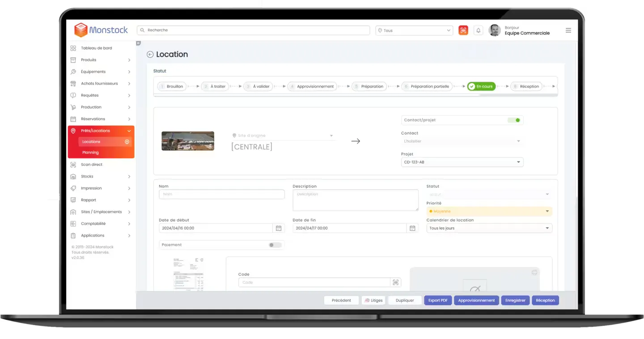644x339 pixels.
Task: Toggle the Paiement switch
Action: pyautogui.click(x=275, y=245)
